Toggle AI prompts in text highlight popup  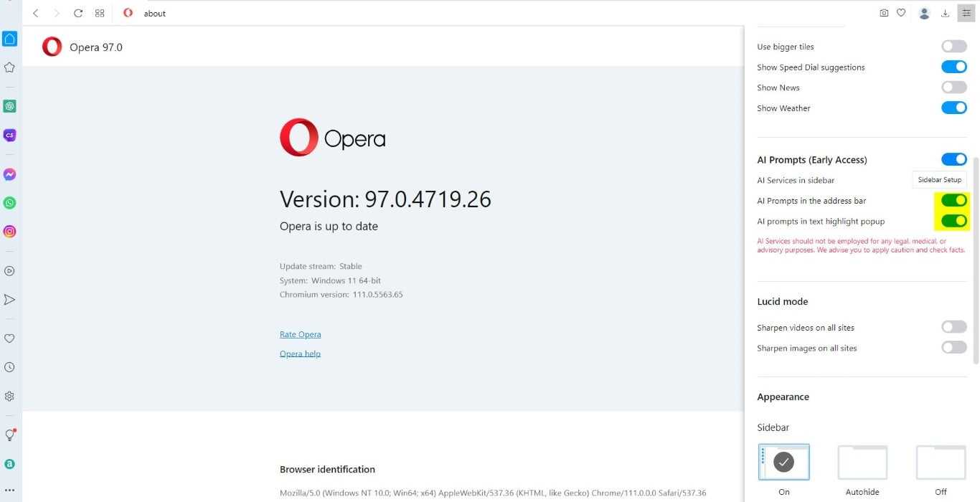954,221
